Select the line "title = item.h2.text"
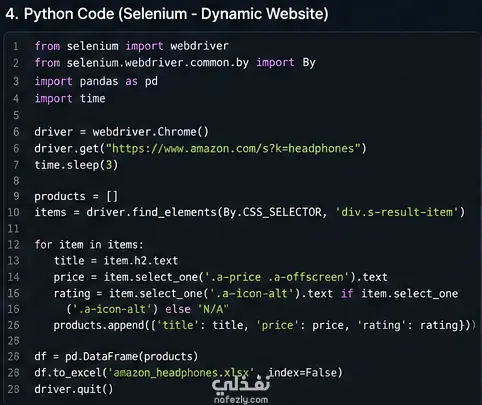 point(116,261)
